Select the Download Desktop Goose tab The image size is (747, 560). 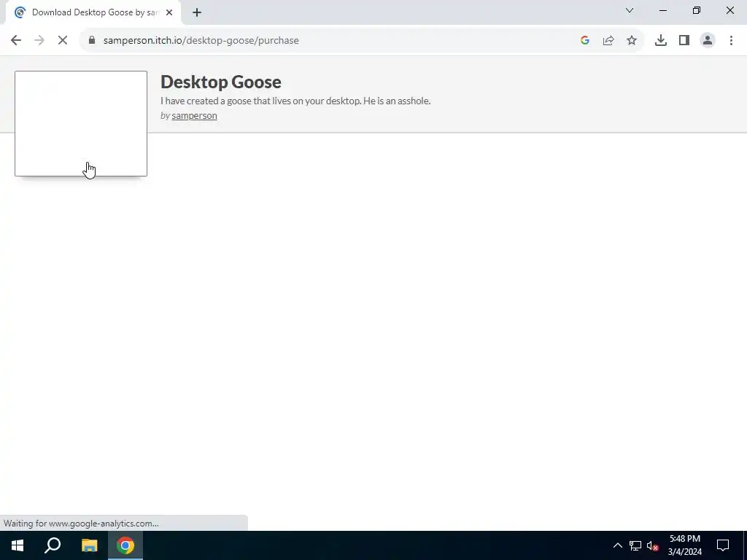(93, 12)
